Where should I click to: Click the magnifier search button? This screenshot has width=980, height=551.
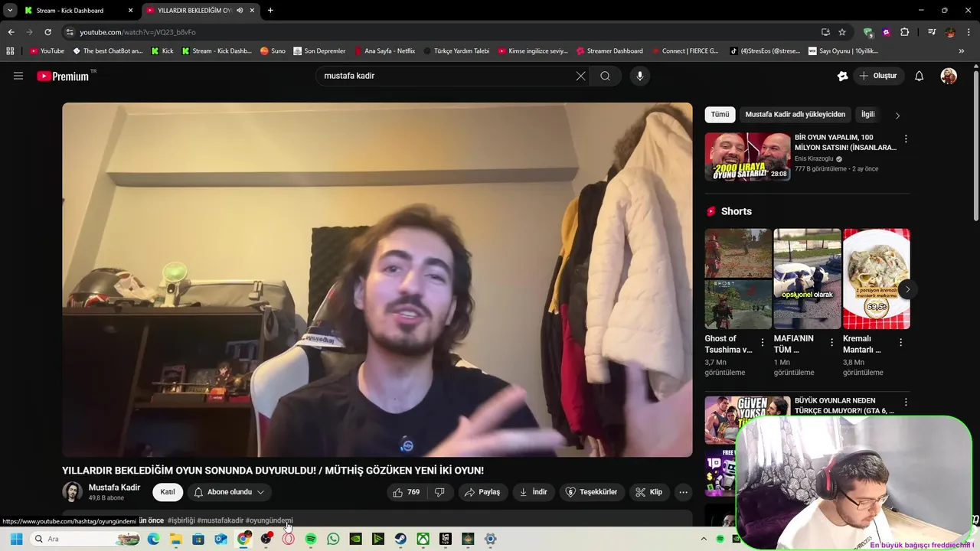click(605, 76)
